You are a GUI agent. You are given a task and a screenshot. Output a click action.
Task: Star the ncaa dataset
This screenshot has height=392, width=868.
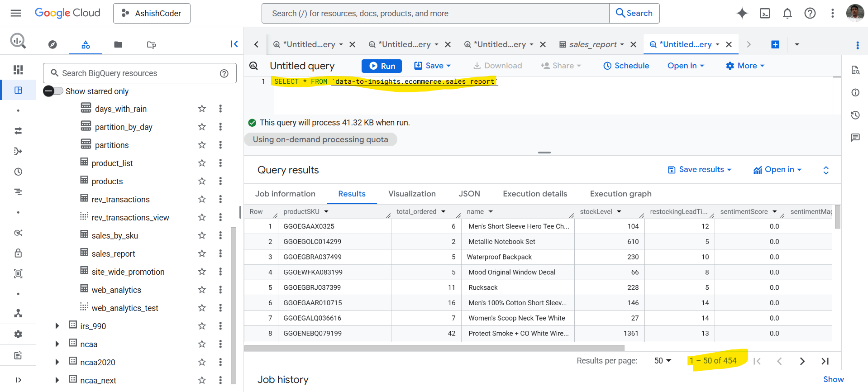(x=202, y=344)
